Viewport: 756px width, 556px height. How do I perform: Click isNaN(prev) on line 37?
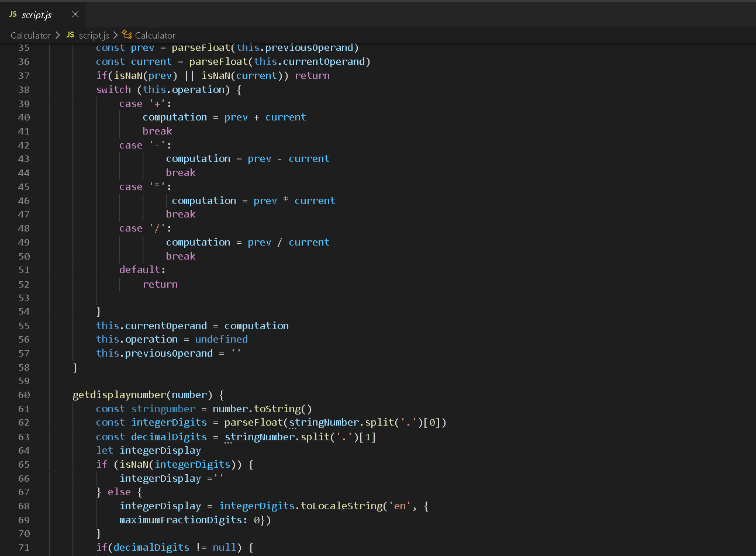[146, 75]
